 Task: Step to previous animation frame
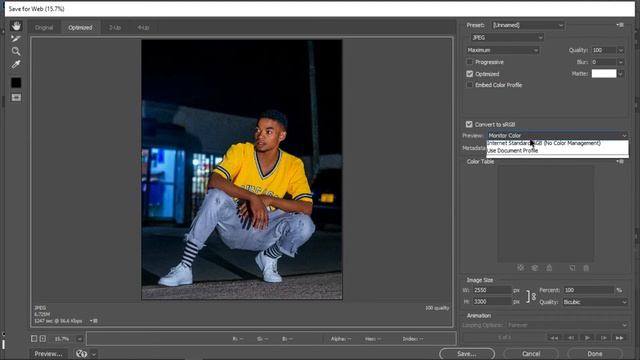tap(571, 338)
